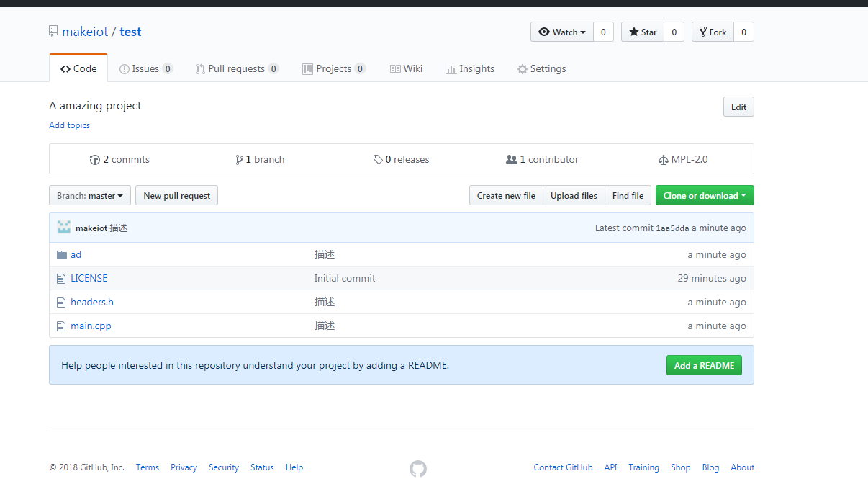Click Add topics link
This screenshot has width=868, height=497.
point(70,125)
